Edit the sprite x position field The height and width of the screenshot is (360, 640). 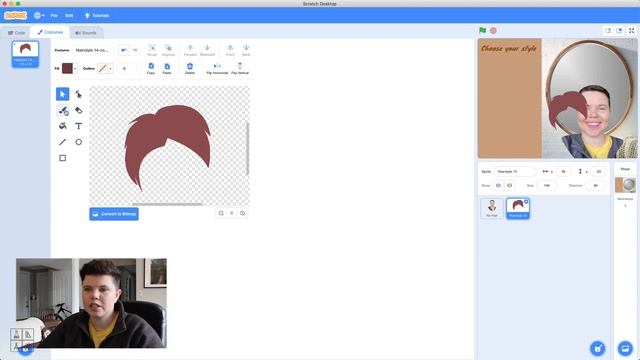pyautogui.click(x=563, y=171)
